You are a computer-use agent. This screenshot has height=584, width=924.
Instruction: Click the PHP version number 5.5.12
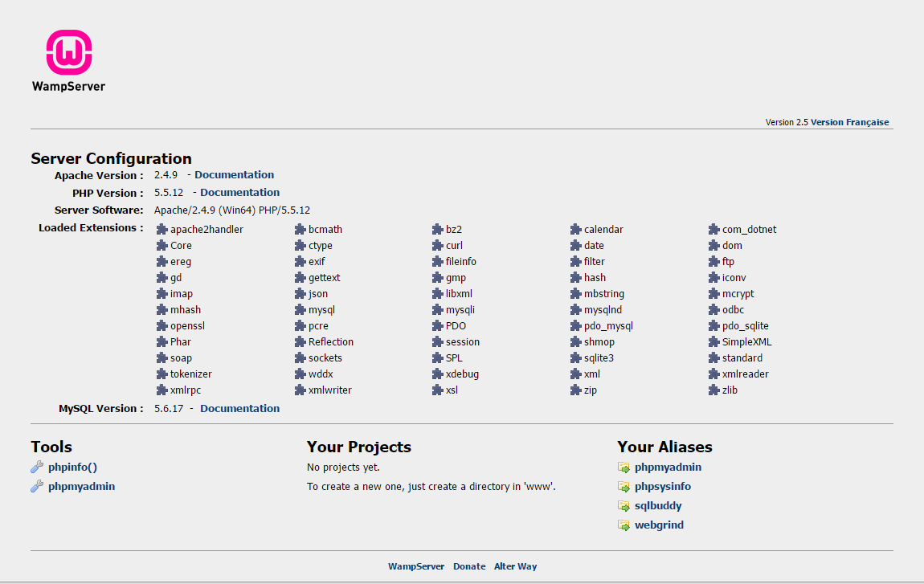click(x=169, y=193)
